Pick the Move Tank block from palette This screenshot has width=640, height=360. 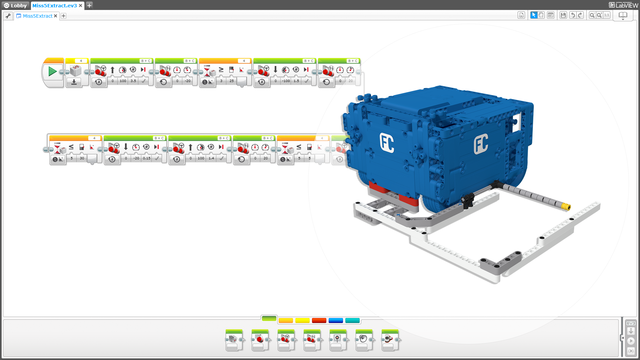pos(312,340)
